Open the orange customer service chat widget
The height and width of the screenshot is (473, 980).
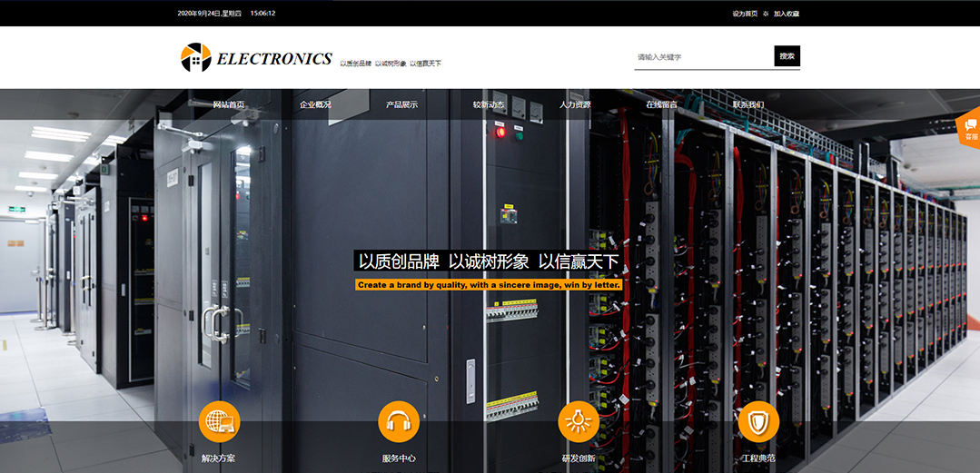(969, 127)
